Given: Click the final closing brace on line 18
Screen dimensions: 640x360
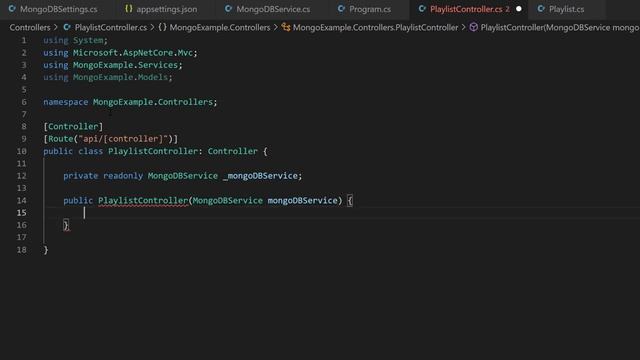Looking at the screenshot, I should [46, 250].
